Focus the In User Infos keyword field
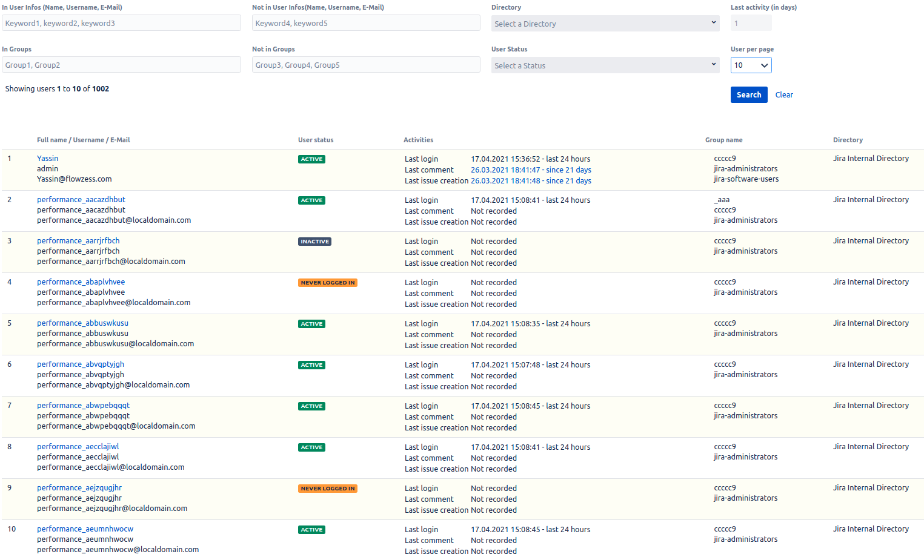This screenshot has height=560, width=924. 121,24
